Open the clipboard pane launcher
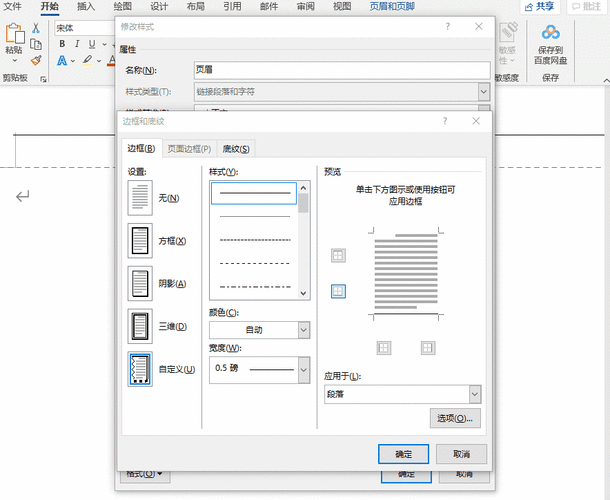This screenshot has height=500, width=610. [x=43, y=79]
